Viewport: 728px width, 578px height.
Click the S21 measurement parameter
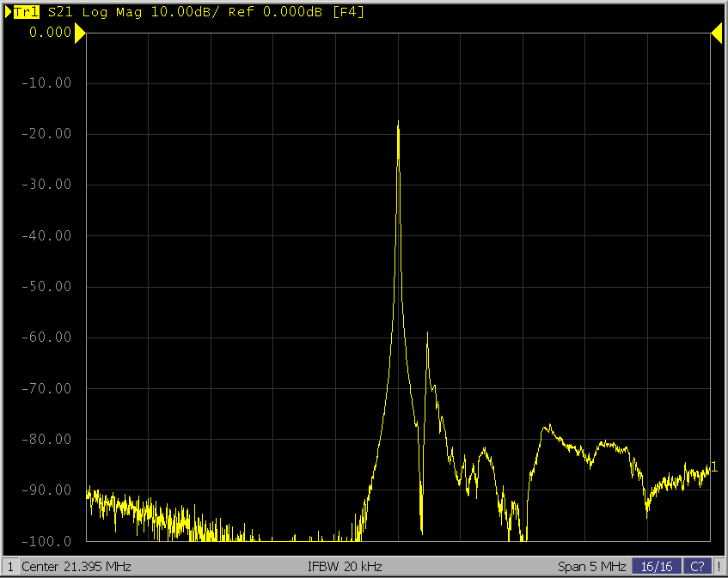click(59, 12)
